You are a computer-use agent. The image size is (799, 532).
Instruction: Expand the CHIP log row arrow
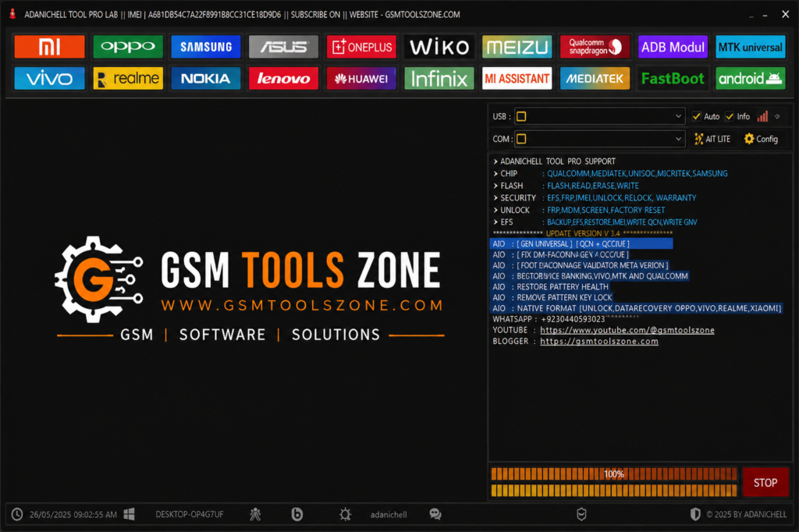click(x=495, y=173)
